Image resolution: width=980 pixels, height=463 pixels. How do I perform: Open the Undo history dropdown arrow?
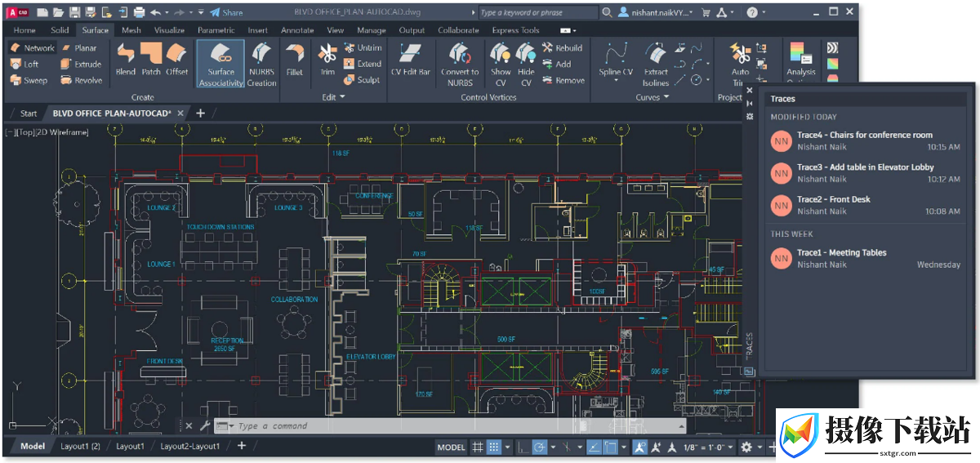click(x=166, y=12)
